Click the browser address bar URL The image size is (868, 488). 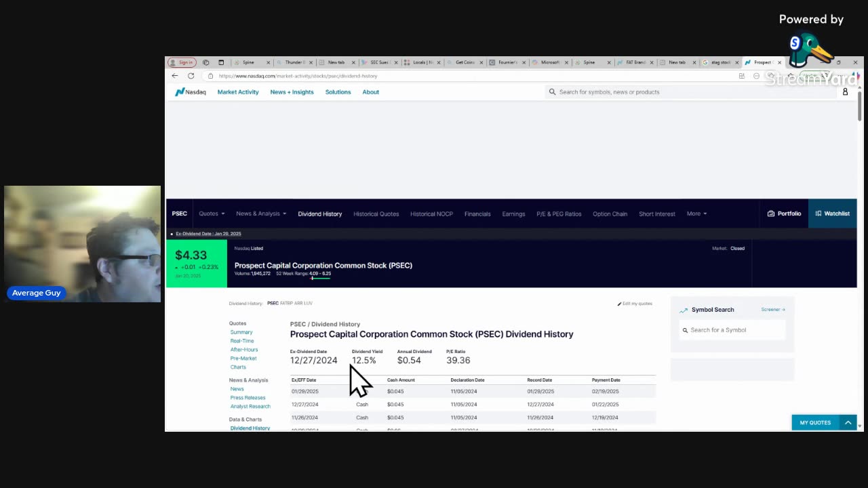point(298,76)
